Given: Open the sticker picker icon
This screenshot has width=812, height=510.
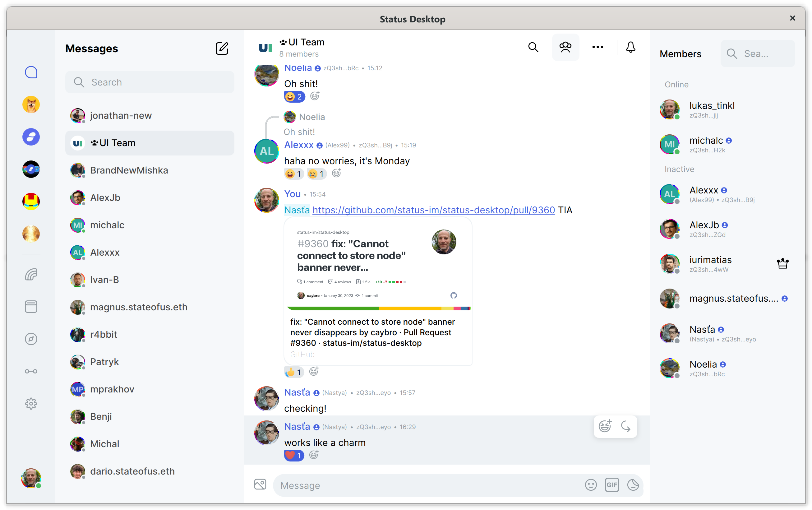Looking at the screenshot, I should click(633, 485).
